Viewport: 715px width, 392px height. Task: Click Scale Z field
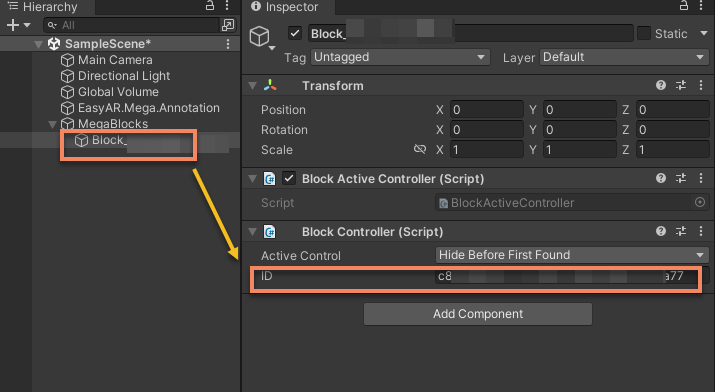click(x=673, y=150)
